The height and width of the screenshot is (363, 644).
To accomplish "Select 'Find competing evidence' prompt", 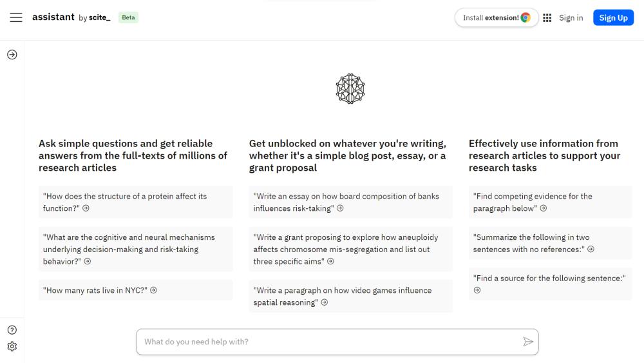I will tap(550, 202).
